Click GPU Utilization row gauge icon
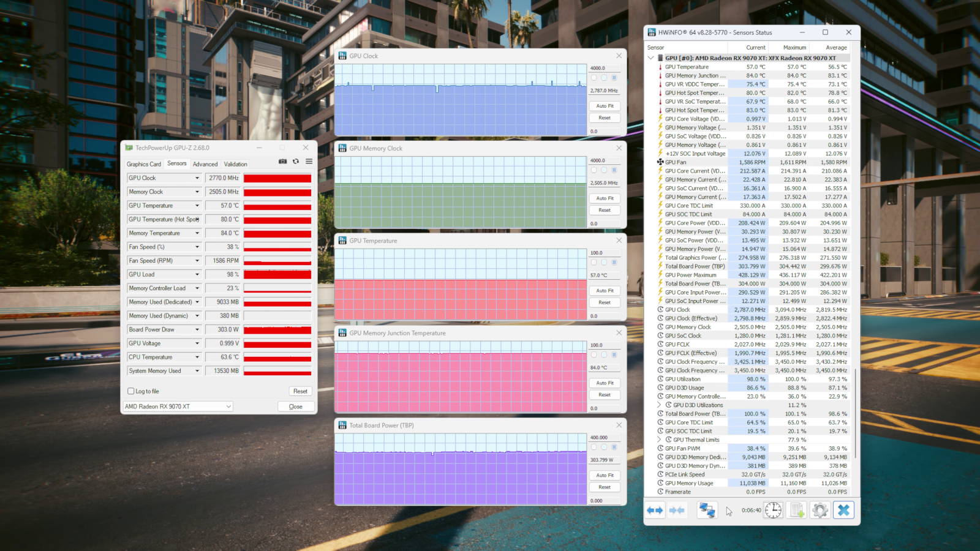Image resolution: width=980 pixels, height=551 pixels. pyautogui.click(x=660, y=379)
